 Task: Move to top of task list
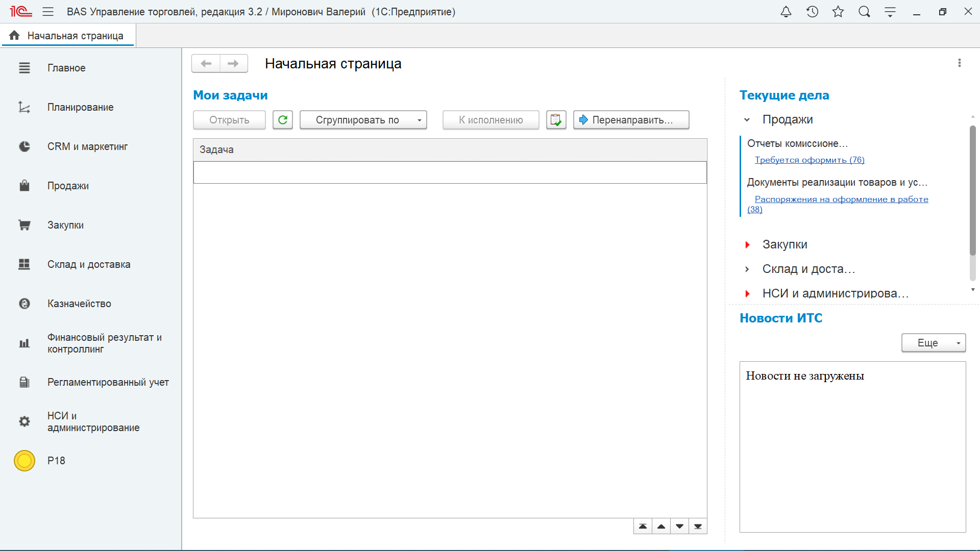(643, 526)
